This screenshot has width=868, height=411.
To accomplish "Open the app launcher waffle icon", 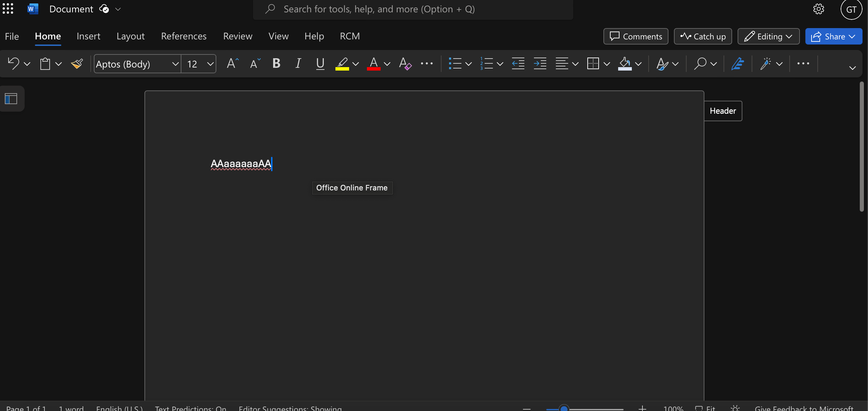I will [x=8, y=9].
